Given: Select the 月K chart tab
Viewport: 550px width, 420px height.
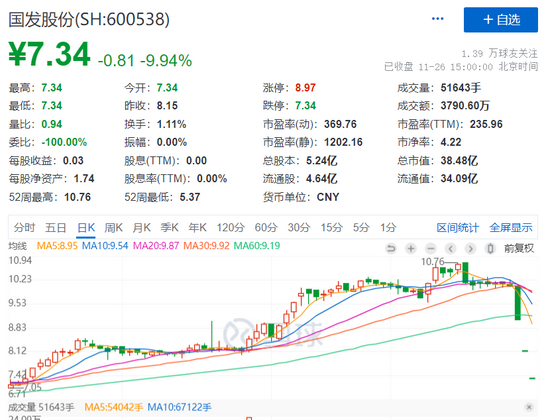Looking at the screenshot, I should point(141,228).
